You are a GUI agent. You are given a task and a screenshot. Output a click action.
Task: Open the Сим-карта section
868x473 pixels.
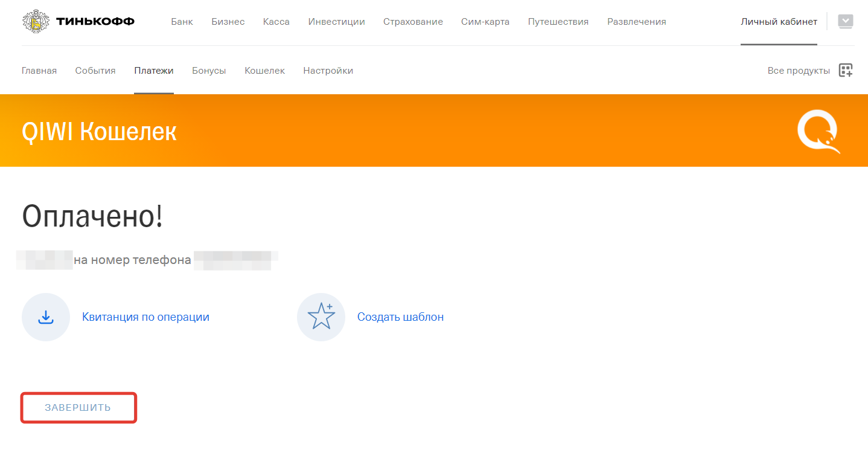click(x=485, y=22)
